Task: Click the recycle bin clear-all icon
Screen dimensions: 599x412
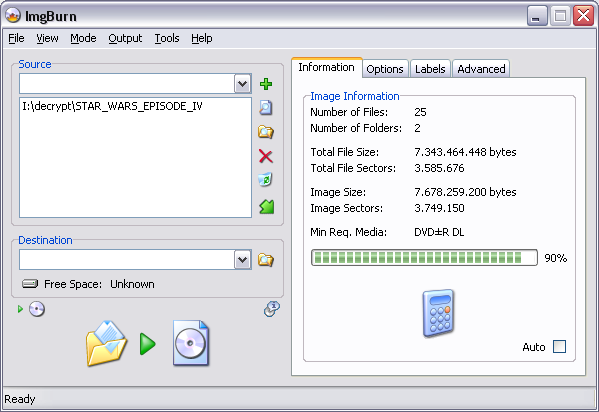Action: click(266, 180)
